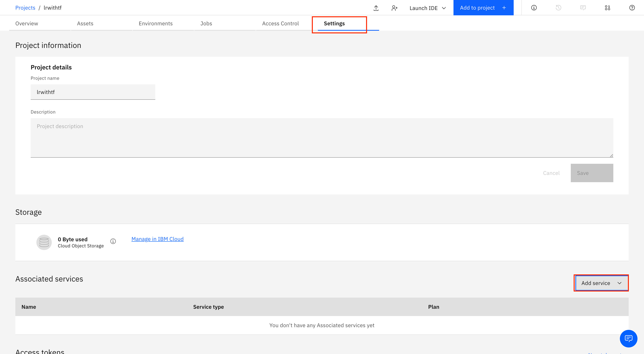This screenshot has height=354, width=644.
Task: Click the Project name input field
Action: (x=93, y=92)
